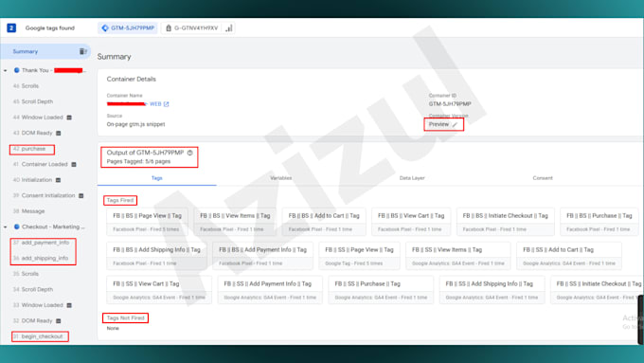
Task: Select the G-GTNV4YH9XV Google tag chip
Action: pyautogui.click(x=192, y=27)
